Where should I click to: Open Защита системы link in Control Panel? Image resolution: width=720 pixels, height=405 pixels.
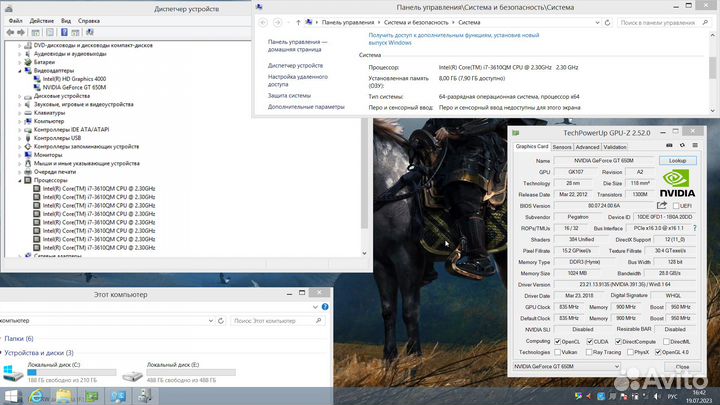pyautogui.click(x=289, y=96)
